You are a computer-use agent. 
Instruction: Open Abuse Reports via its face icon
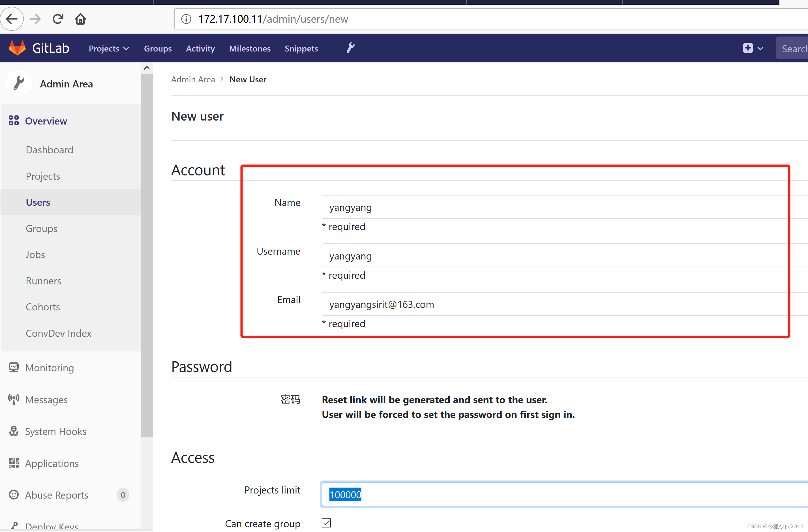click(x=14, y=495)
